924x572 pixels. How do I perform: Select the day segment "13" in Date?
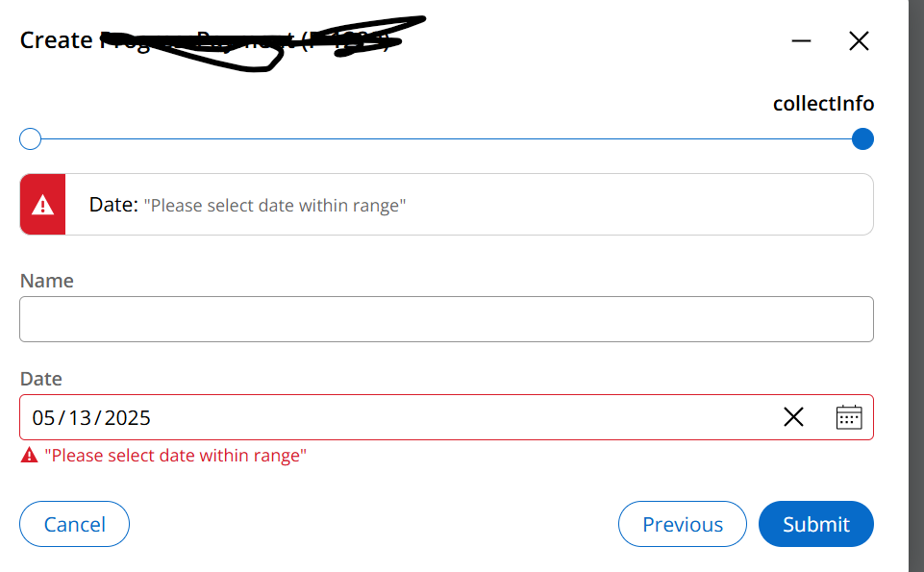[81, 418]
